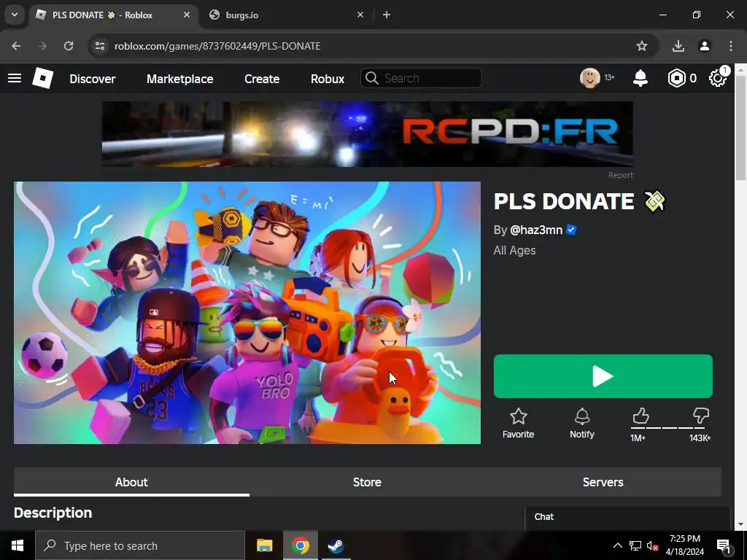This screenshot has width=747, height=560.
Task: Open Chrome profile menu
Action: point(705,46)
